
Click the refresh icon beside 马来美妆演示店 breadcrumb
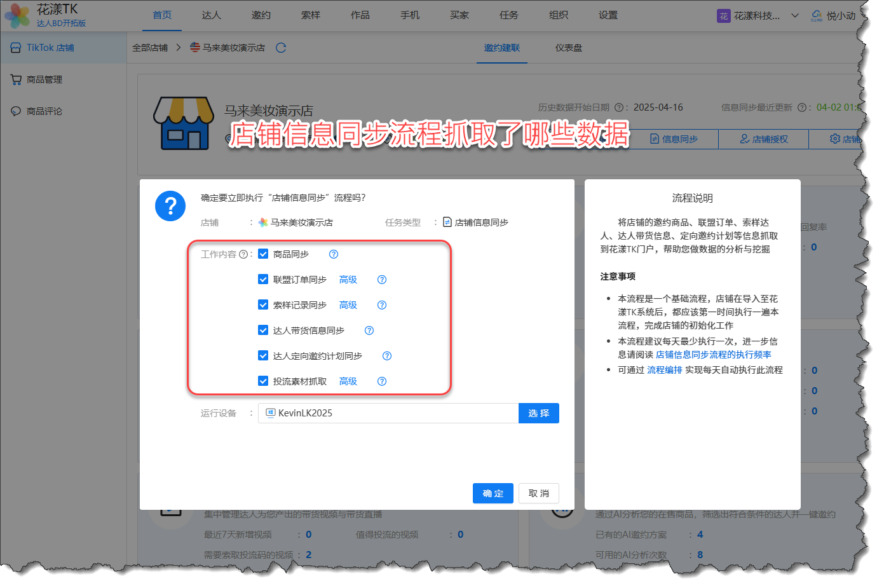(281, 48)
